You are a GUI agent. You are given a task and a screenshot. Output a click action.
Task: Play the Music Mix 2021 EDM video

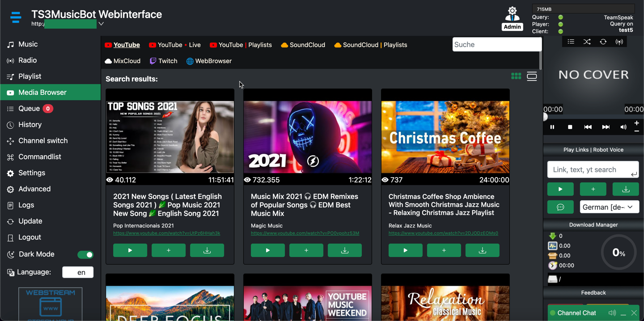pos(268,250)
